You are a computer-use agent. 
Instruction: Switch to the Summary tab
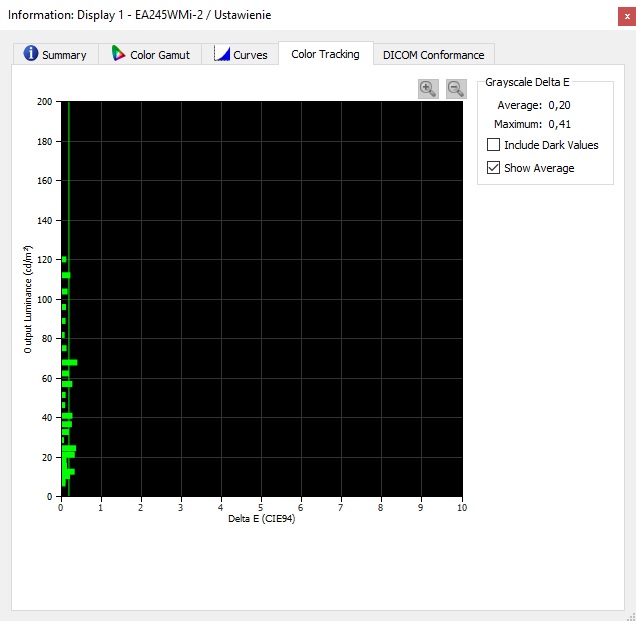click(x=56, y=54)
